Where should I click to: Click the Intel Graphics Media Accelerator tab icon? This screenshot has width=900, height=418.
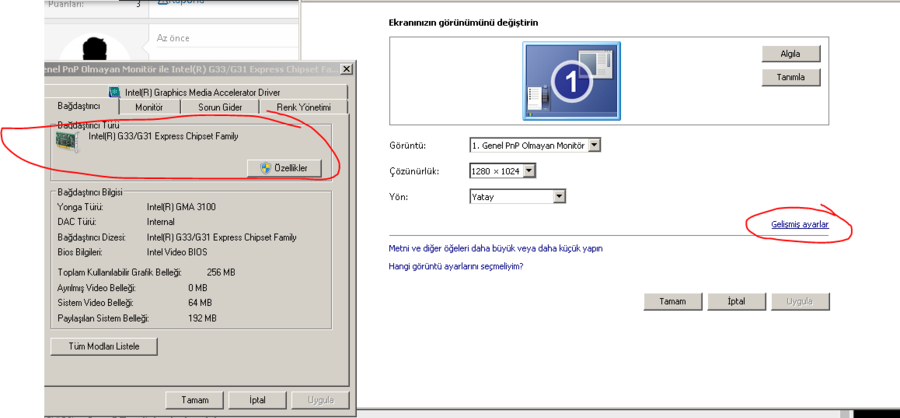pyautogui.click(x=115, y=92)
